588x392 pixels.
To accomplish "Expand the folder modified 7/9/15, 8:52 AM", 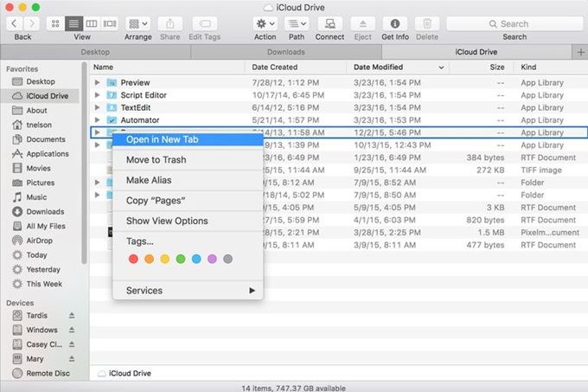I will coord(97,183).
